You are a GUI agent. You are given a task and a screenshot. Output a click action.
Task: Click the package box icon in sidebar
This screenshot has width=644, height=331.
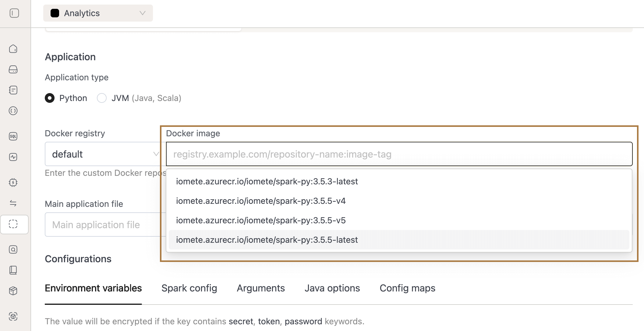click(13, 291)
